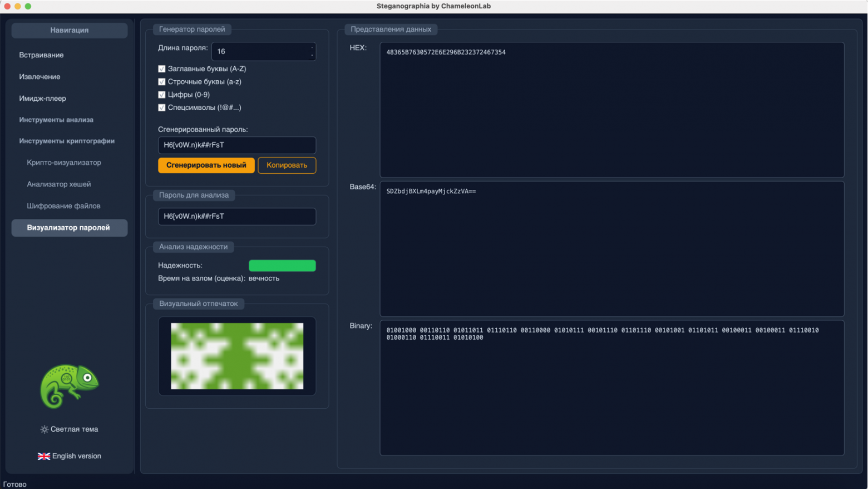Click the password length stepper arrows

(312, 51)
